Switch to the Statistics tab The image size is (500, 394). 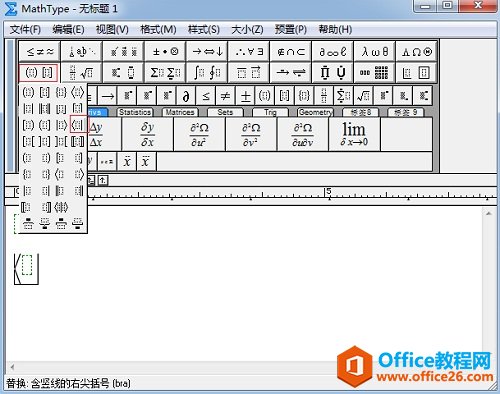(x=135, y=112)
